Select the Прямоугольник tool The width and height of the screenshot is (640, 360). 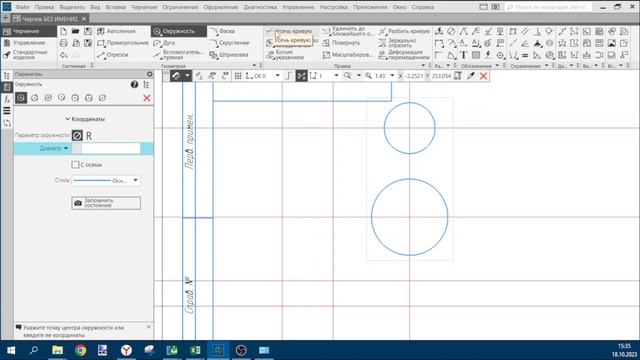pyautogui.click(x=123, y=43)
